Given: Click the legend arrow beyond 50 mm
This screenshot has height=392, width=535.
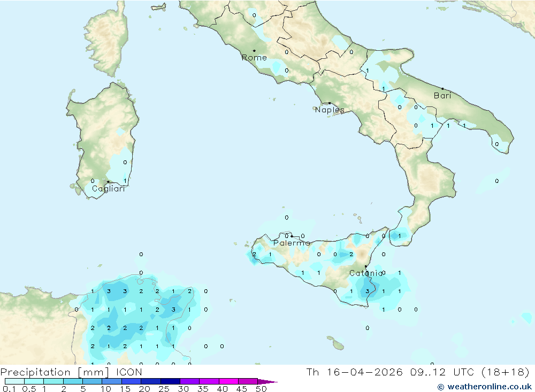Looking at the screenshot, I should (x=267, y=382).
